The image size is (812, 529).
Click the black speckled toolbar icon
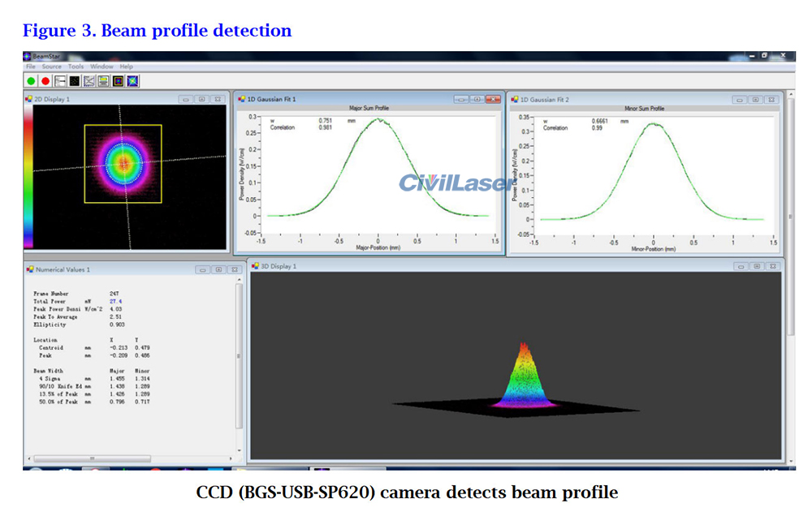74,81
